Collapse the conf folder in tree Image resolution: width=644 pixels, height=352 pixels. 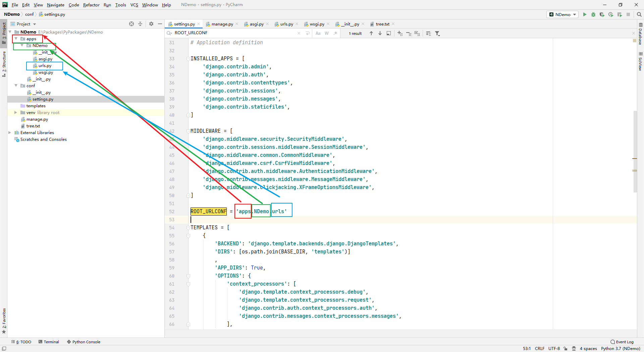pos(16,86)
